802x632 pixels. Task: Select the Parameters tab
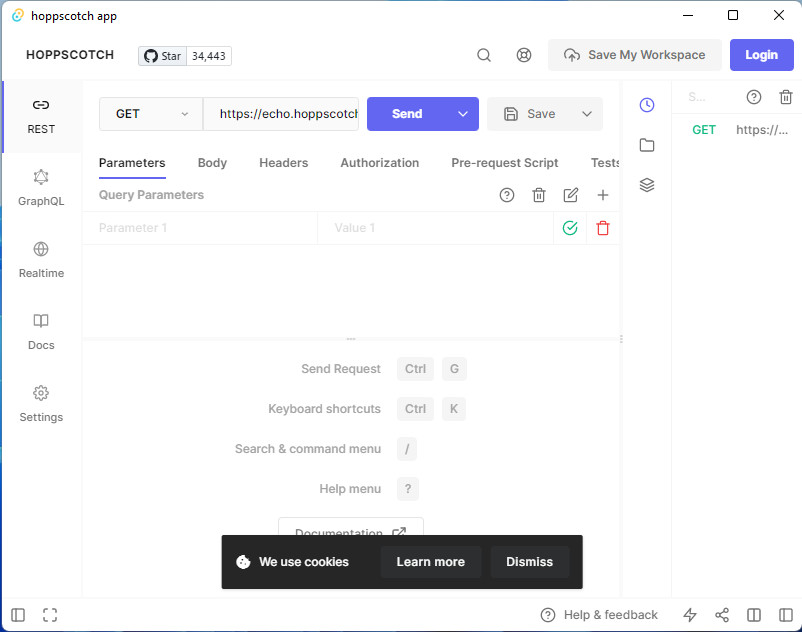(x=132, y=163)
